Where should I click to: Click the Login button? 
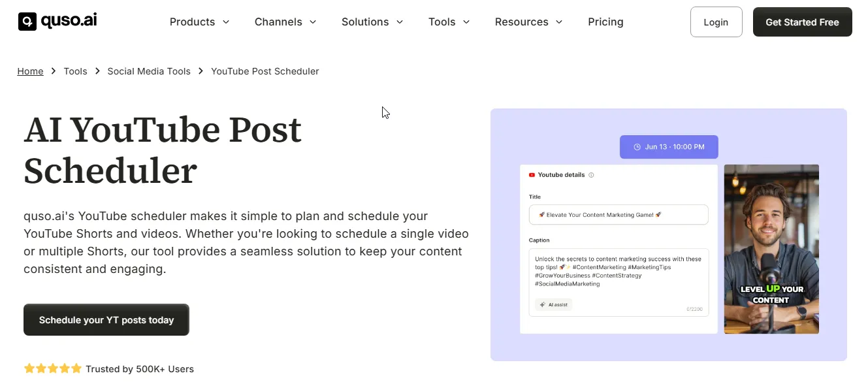pos(716,22)
